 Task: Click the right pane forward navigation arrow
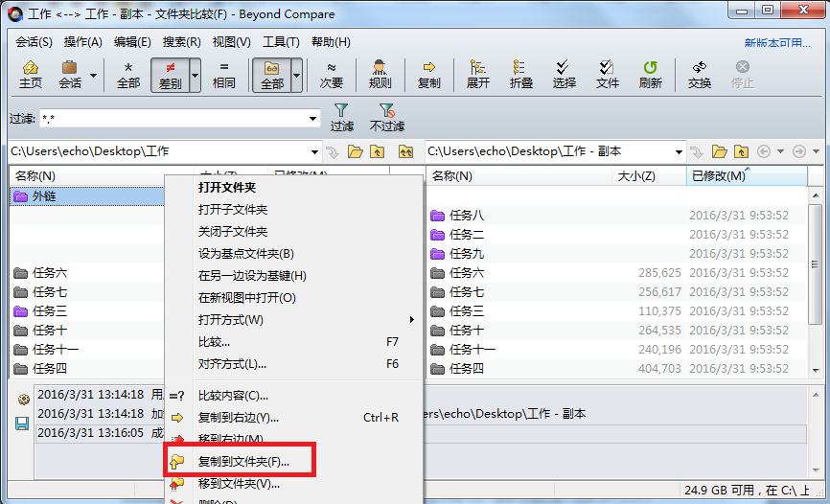[x=798, y=152]
